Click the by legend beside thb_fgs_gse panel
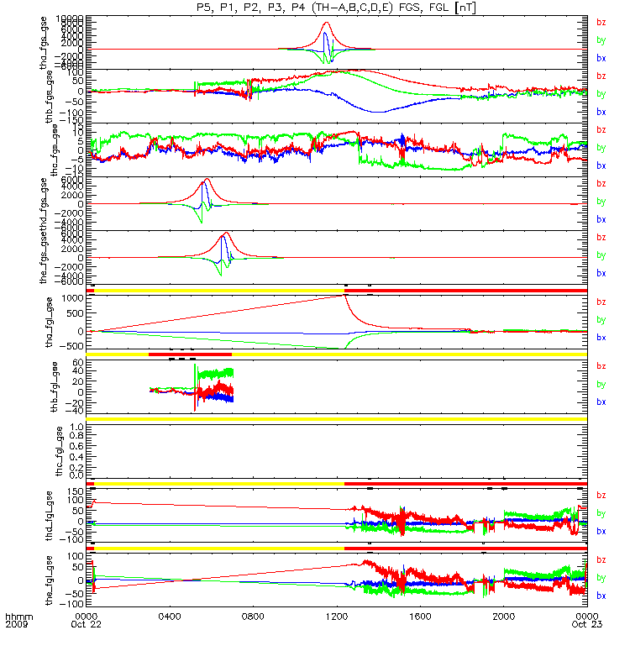This screenshot has height=672, width=630. (x=601, y=94)
